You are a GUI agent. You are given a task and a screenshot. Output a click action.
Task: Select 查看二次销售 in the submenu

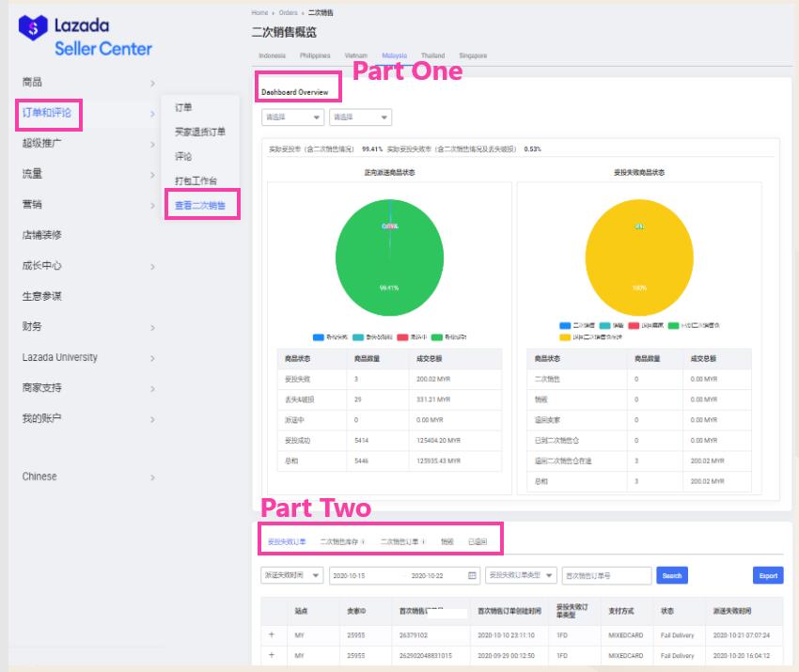[x=200, y=205]
